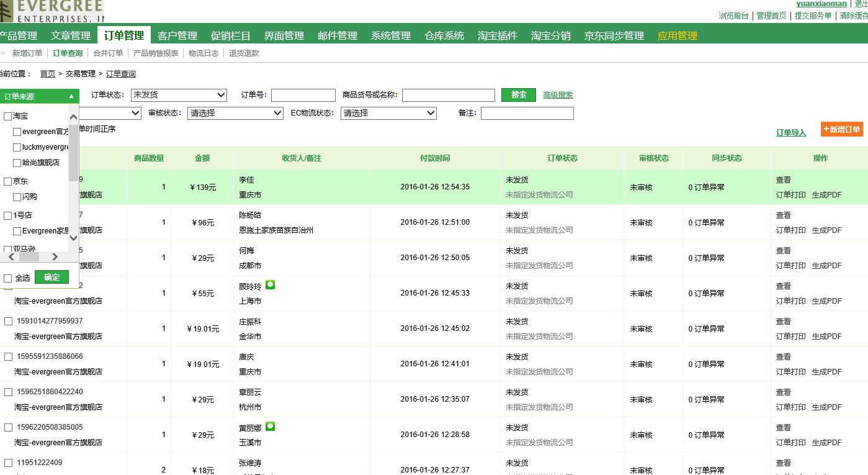Select order 11951222409 checkbox
Image resolution: width=868 pixels, height=475 pixels.
8,463
